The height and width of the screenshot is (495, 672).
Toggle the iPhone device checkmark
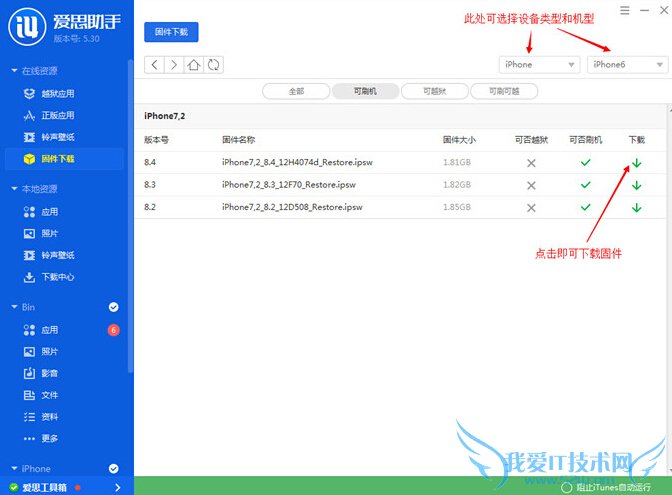114,469
